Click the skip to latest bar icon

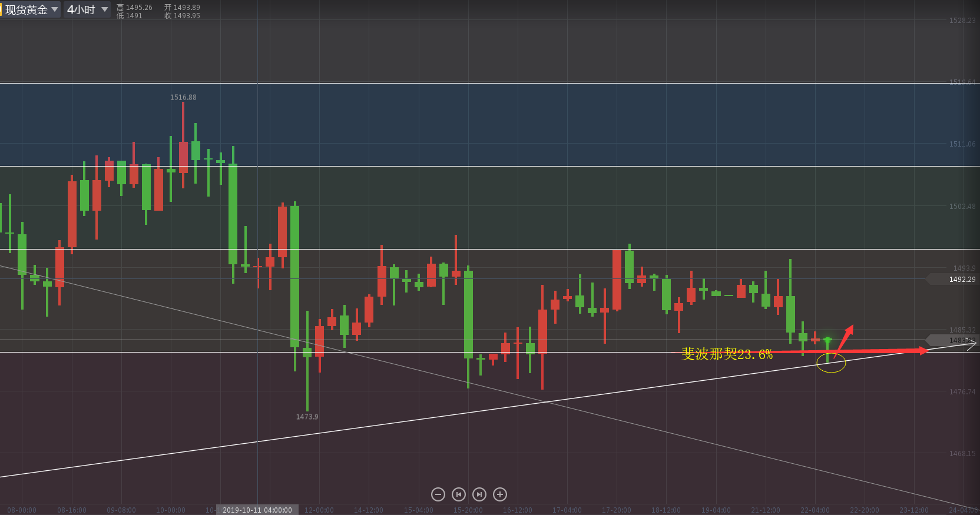(x=479, y=494)
